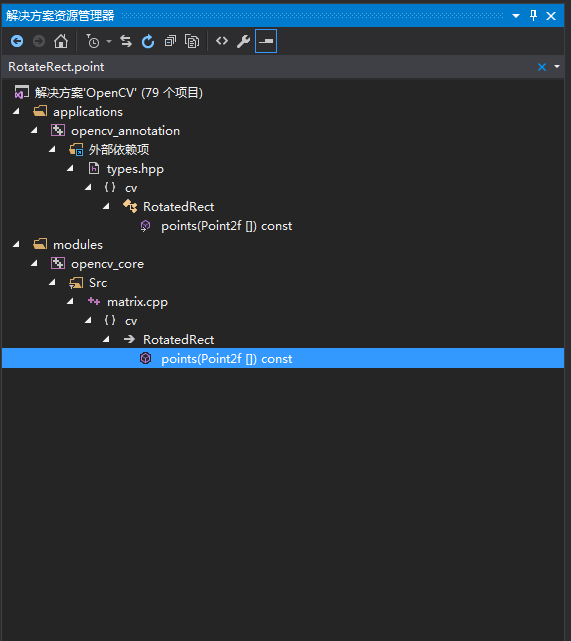Collapse the matrix.cpp node
The width and height of the screenshot is (571, 641).
70,302
